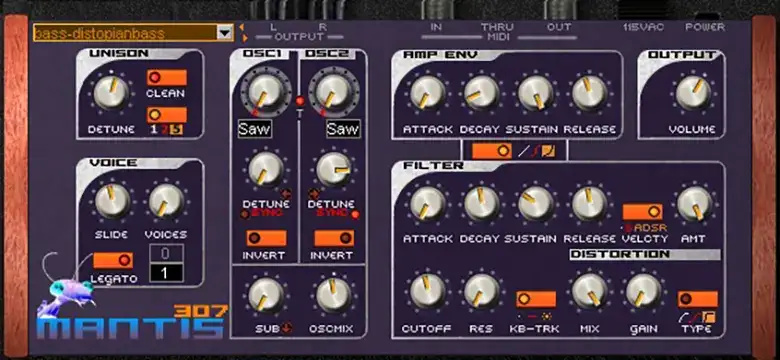Click the Filter Decay knob
The image size is (780, 360).
(x=482, y=203)
